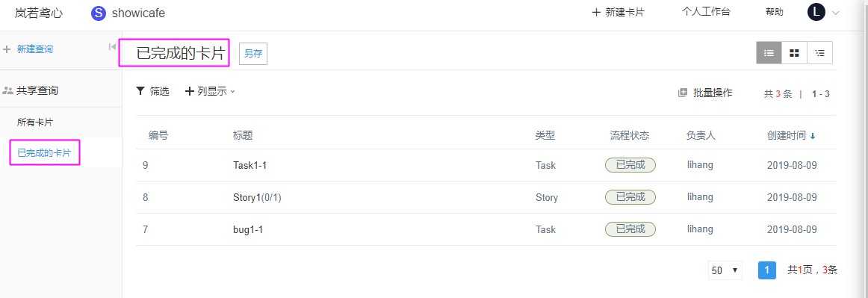Open batch operation icon
Screen dimensions: 868x298
click(683, 93)
